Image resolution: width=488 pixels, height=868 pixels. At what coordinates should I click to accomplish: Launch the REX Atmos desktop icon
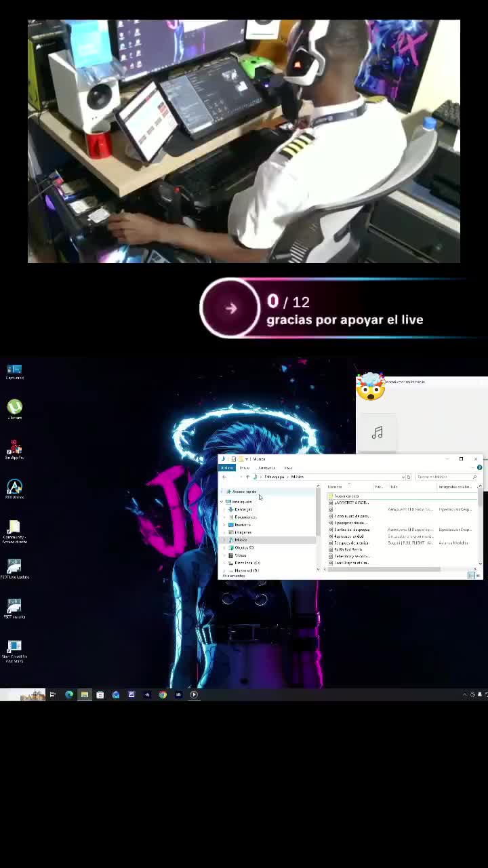(14, 489)
